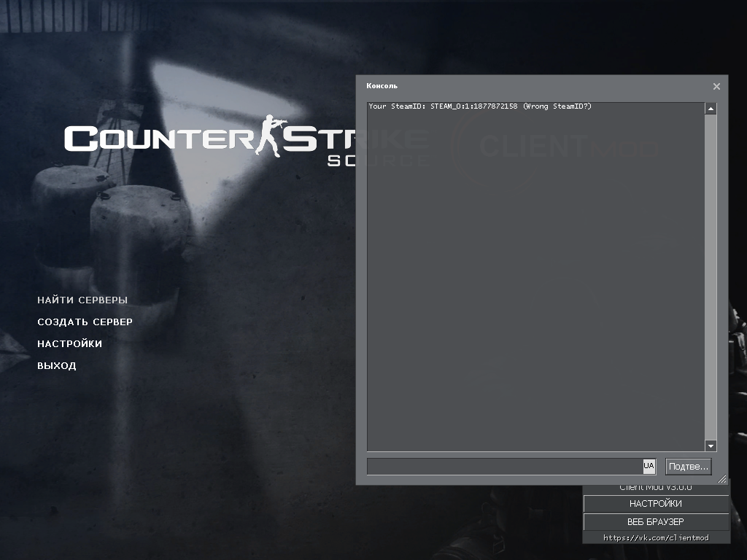Click the console scrollbar down arrow
Screen dimensions: 747x560
[x=711, y=446]
